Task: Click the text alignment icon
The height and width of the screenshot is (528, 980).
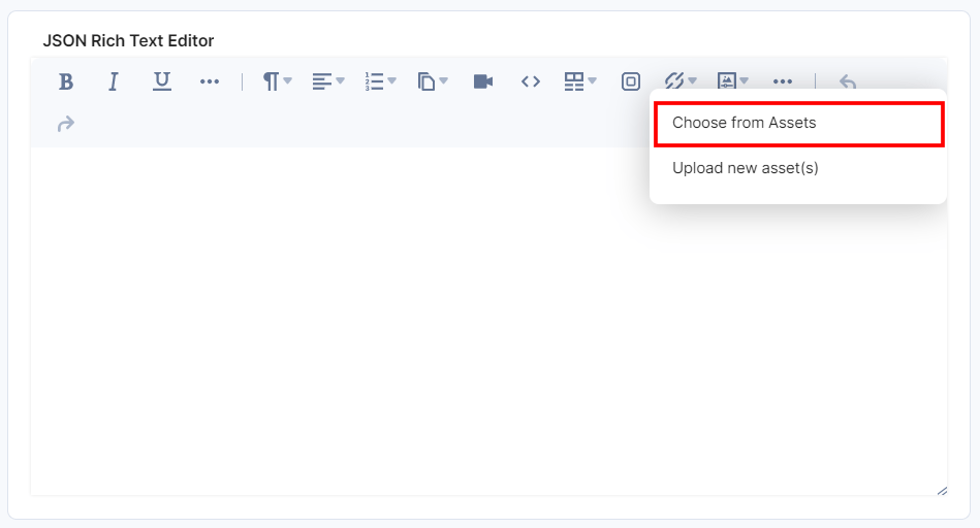Action: click(322, 81)
